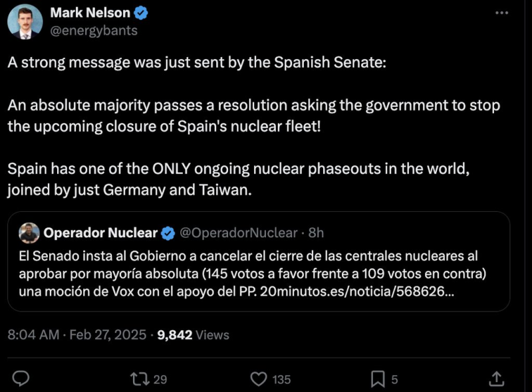Click the 8:04 AM Feb 27 timestamp
The height and width of the screenshot is (392, 532).
tap(76, 335)
